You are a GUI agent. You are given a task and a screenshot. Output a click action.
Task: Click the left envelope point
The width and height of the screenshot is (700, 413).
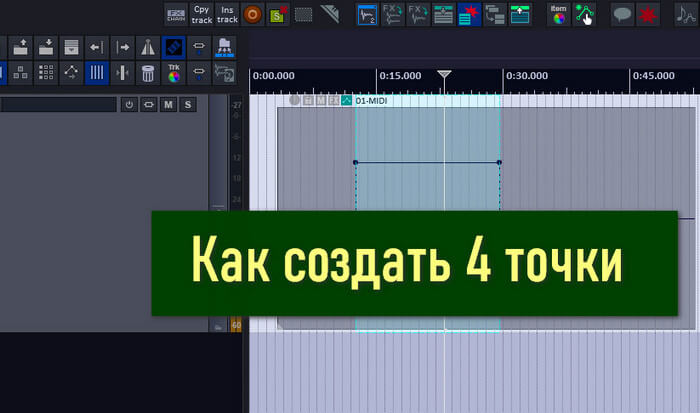point(355,163)
